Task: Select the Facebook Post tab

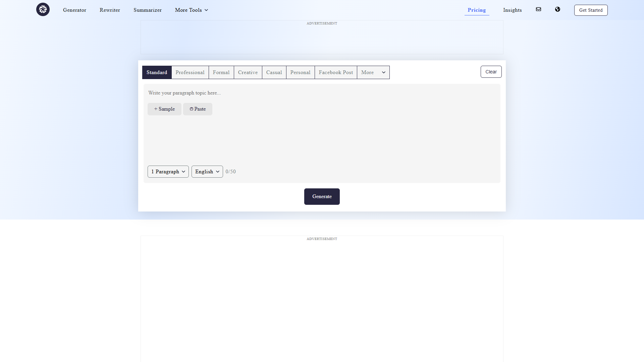Action: click(x=336, y=72)
